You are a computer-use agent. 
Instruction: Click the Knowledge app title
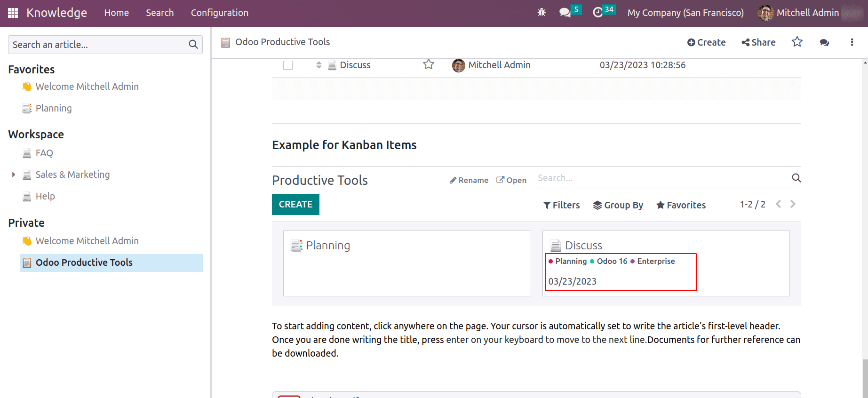pos(56,13)
